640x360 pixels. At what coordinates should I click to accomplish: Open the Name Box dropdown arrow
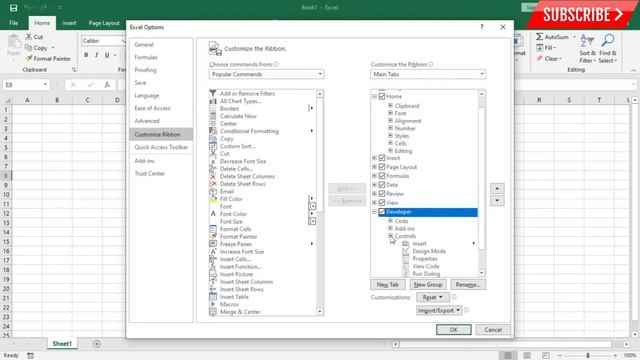pyautogui.click(x=45, y=85)
